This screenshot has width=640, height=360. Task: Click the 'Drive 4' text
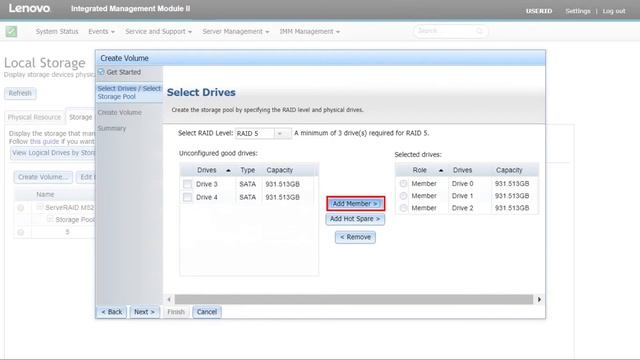(207, 197)
